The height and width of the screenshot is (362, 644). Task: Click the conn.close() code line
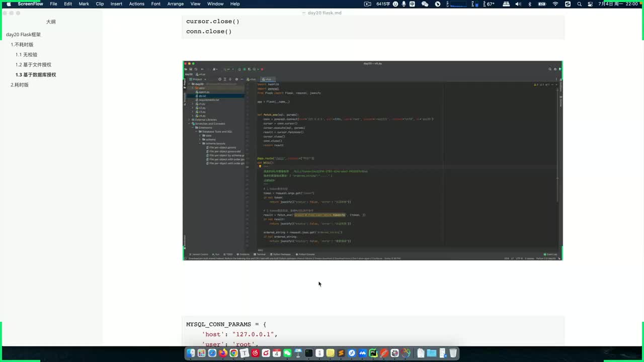tap(209, 31)
